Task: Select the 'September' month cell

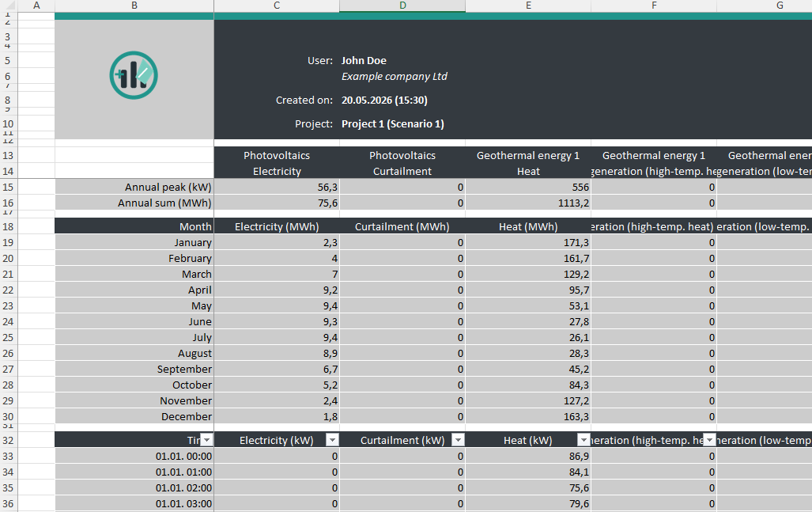Action: [134, 369]
